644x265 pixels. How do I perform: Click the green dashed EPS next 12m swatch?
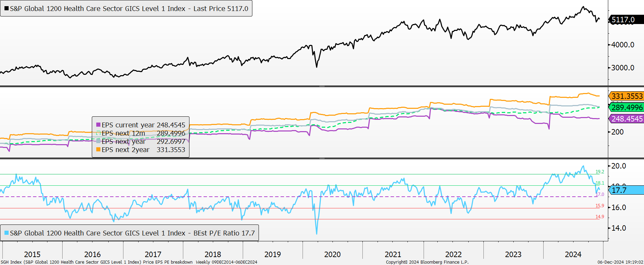click(98, 133)
